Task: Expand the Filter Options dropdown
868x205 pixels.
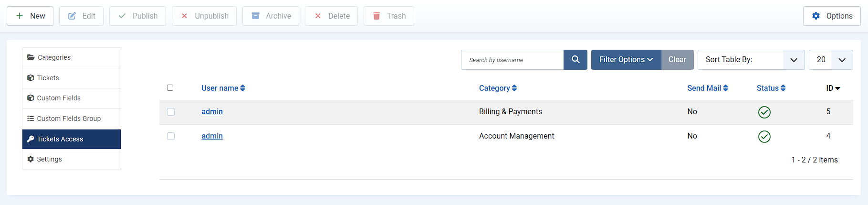Action: point(626,60)
